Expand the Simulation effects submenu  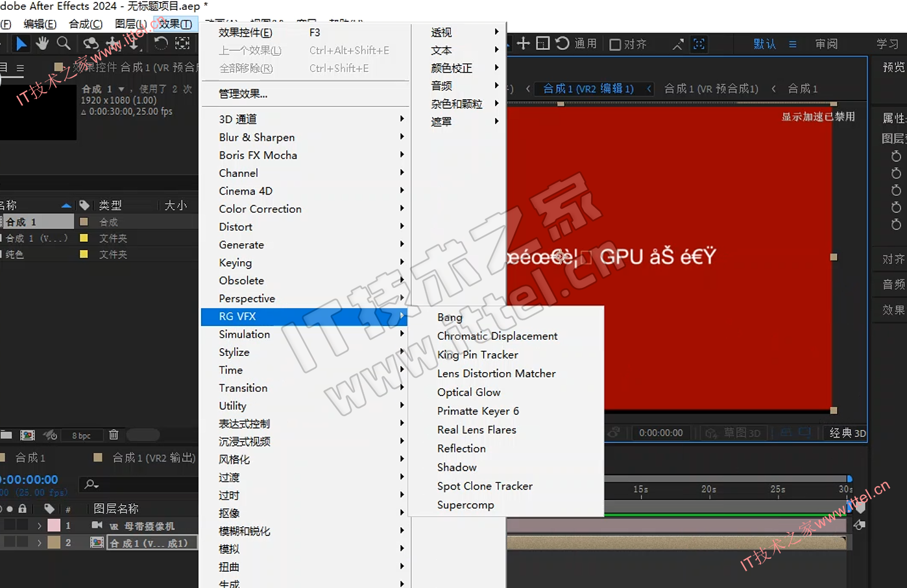coord(306,334)
